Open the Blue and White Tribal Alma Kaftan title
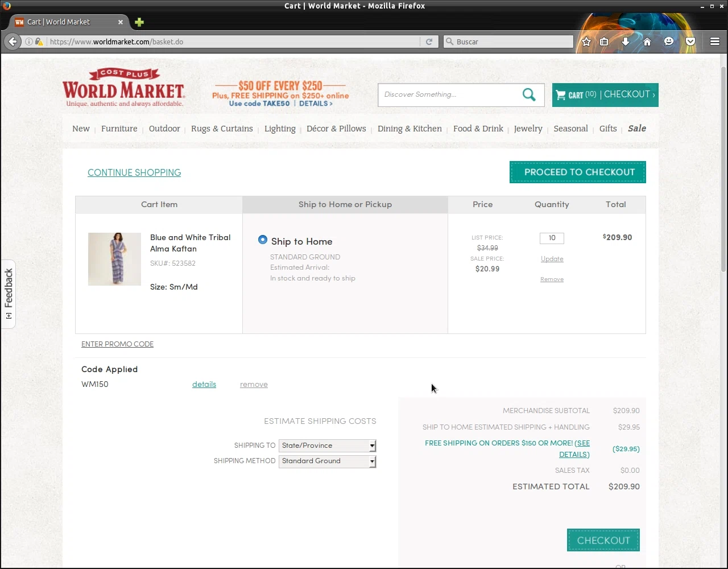The height and width of the screenshot is (569, 728). 190,243
